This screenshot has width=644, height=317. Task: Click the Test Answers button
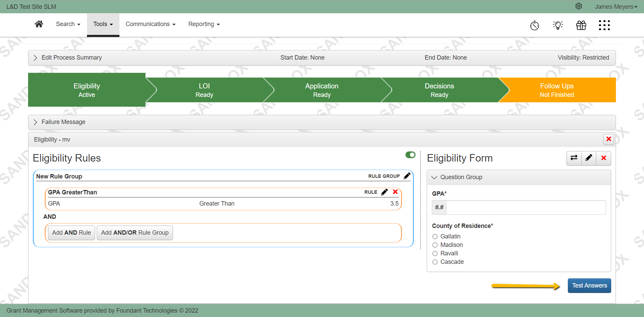589,286
